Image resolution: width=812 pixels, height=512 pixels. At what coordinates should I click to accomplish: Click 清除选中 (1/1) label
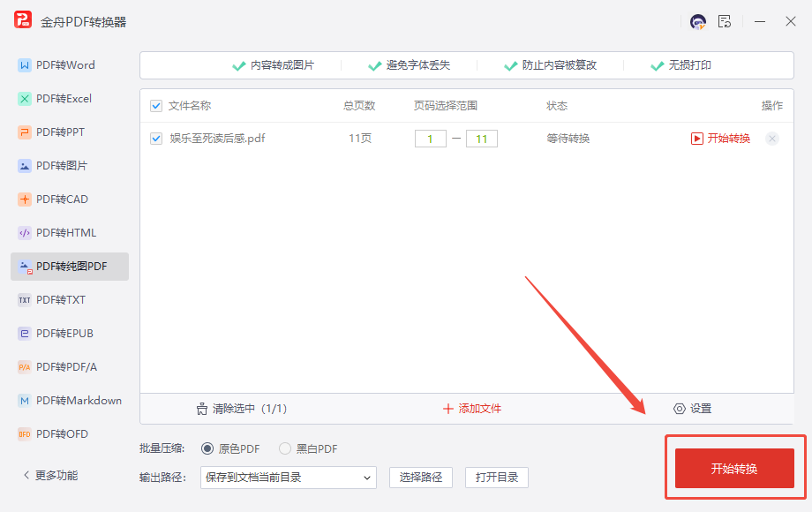(250, 409)
